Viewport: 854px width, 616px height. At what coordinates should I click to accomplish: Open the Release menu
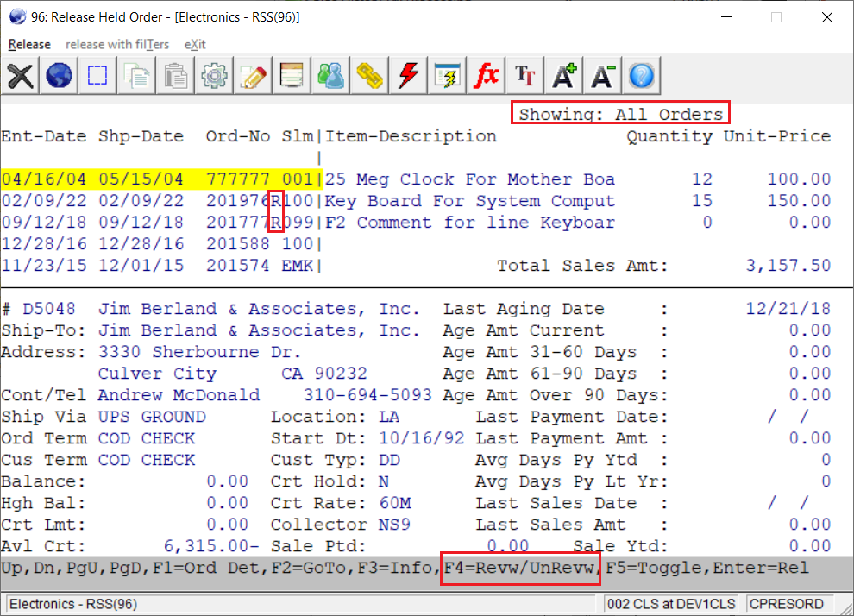coord(29,45)
